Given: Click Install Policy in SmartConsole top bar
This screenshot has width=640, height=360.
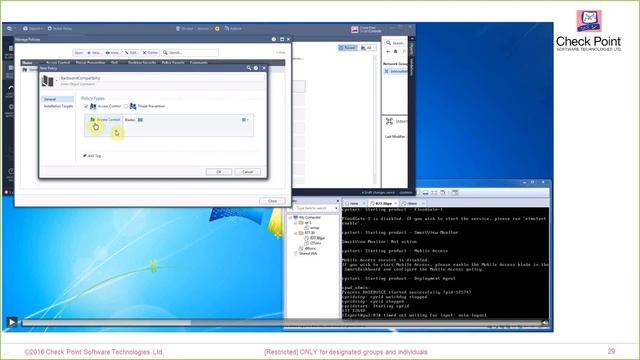Looking at the screenshot, I should tap(60, 29).
